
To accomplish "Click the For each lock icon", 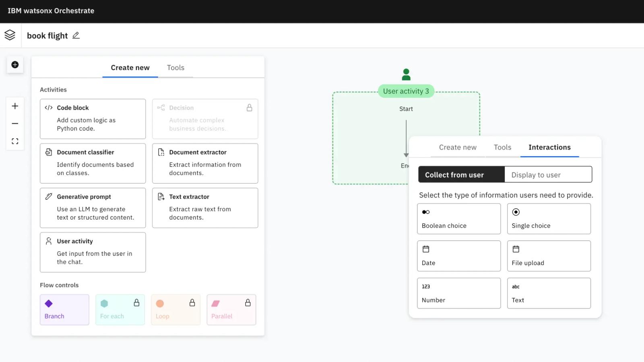I will point(136,302).
